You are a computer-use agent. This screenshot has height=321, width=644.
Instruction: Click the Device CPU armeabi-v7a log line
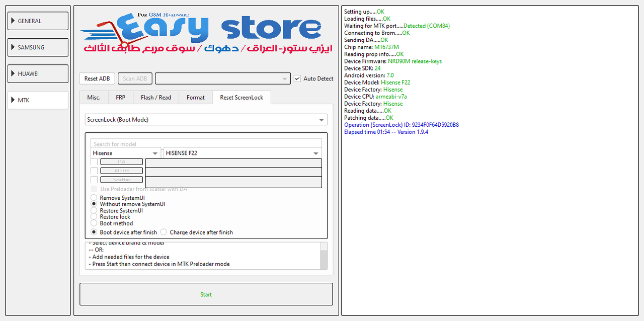pyautogui.click(x=375, y=97)
